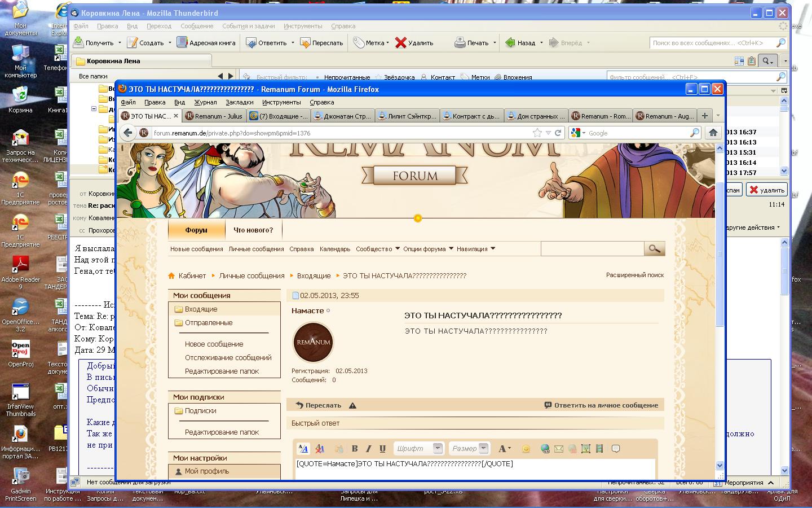Click Новое сообщение link
Screen dimensions: 812x508
214,344
